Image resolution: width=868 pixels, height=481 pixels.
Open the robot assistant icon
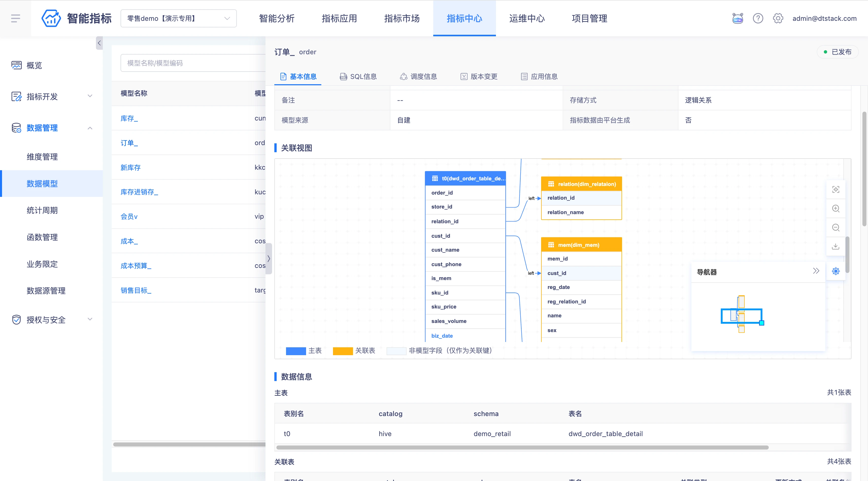pyautogui.click(x=738, y=18)
